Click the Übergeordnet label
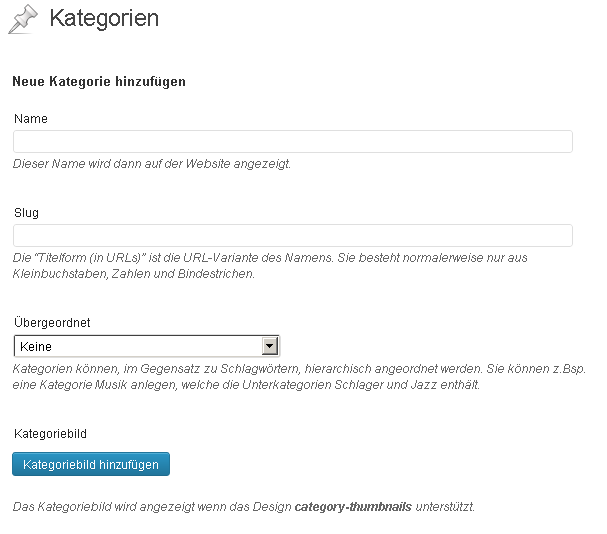607x534 pixels. point(52,322)
